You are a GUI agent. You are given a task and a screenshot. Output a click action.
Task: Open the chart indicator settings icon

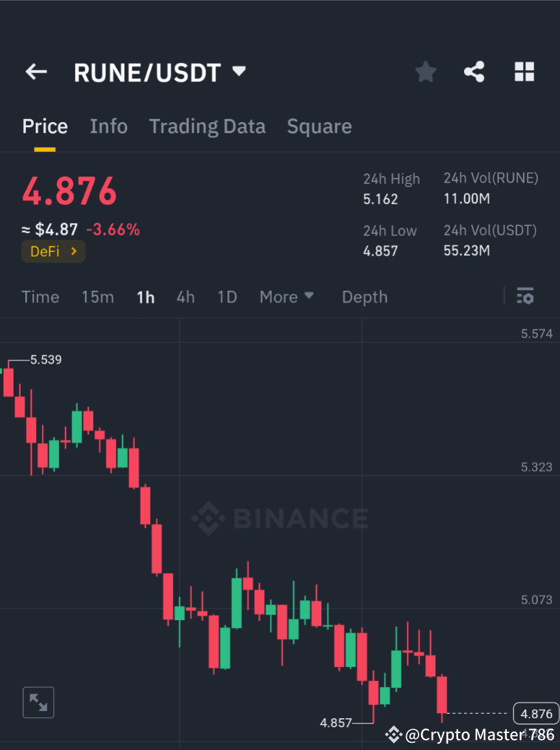(525, 296)
